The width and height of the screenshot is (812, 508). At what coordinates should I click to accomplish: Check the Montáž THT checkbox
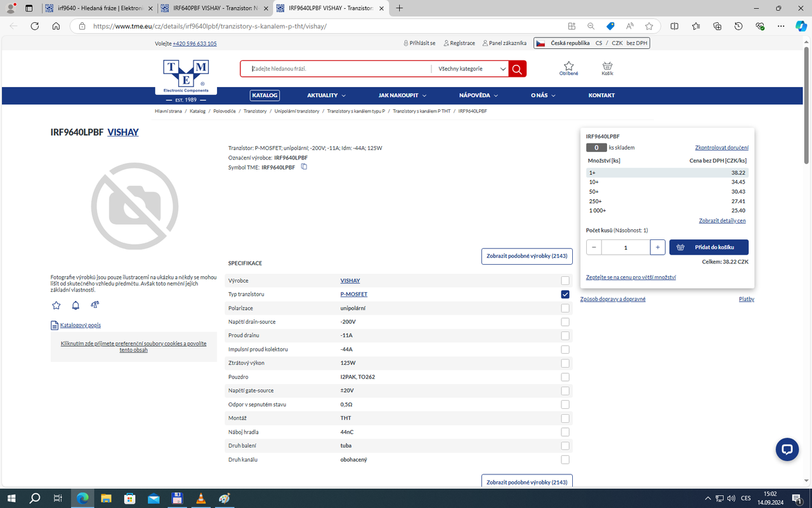click(565, 418)
